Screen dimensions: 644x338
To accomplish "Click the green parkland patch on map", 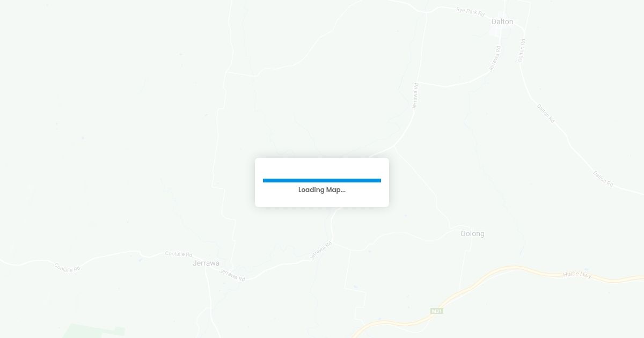I will click(94, 330).
